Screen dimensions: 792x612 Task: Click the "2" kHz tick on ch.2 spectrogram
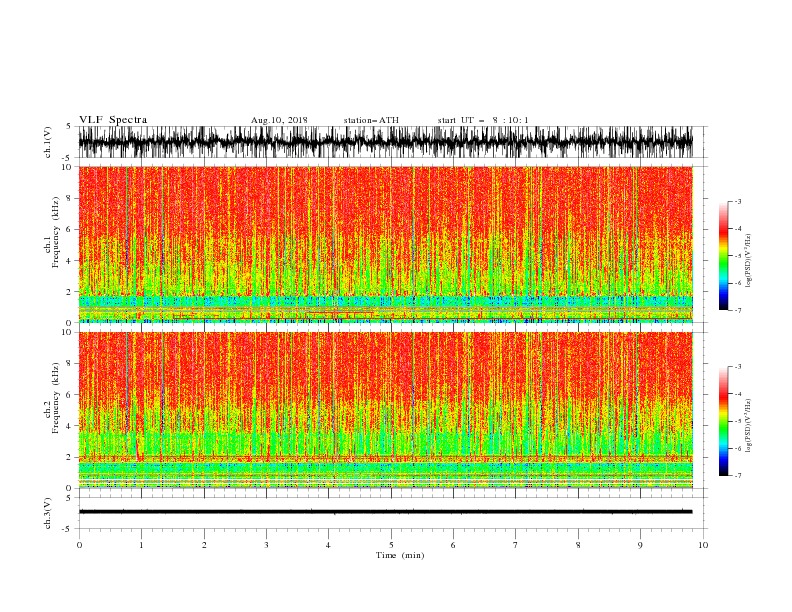[x=70, y=457]
